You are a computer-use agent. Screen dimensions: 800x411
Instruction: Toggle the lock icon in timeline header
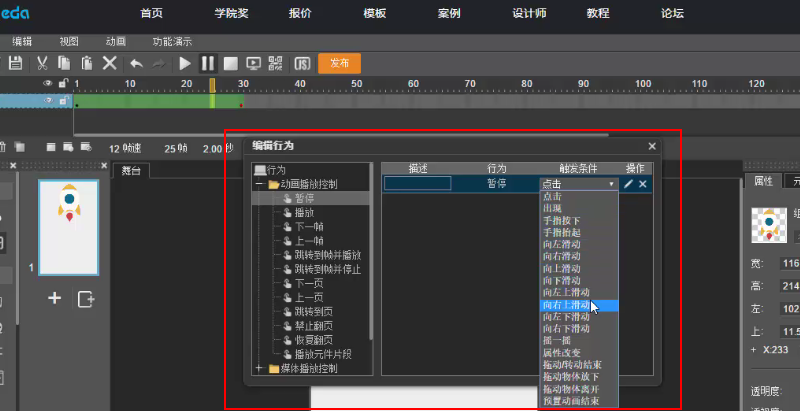point(63,84)
